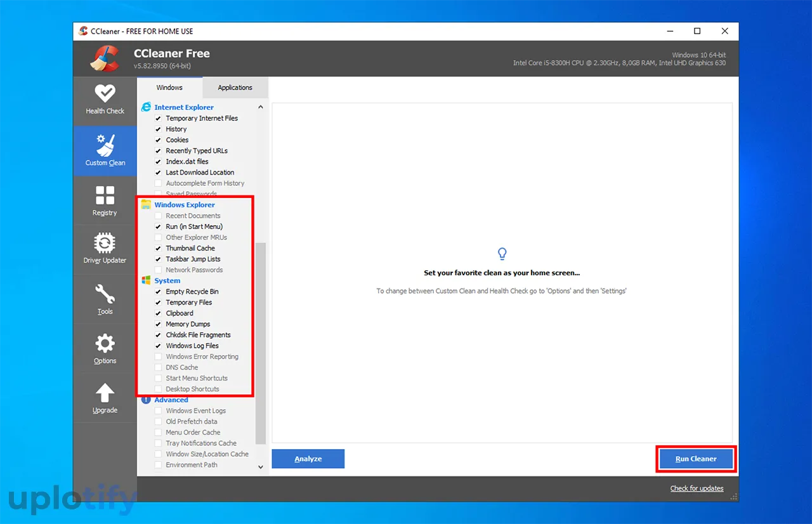This screenshot has width=812, height=524.
Task: Switch to the Applications tab
Action: tap(235, 88)
